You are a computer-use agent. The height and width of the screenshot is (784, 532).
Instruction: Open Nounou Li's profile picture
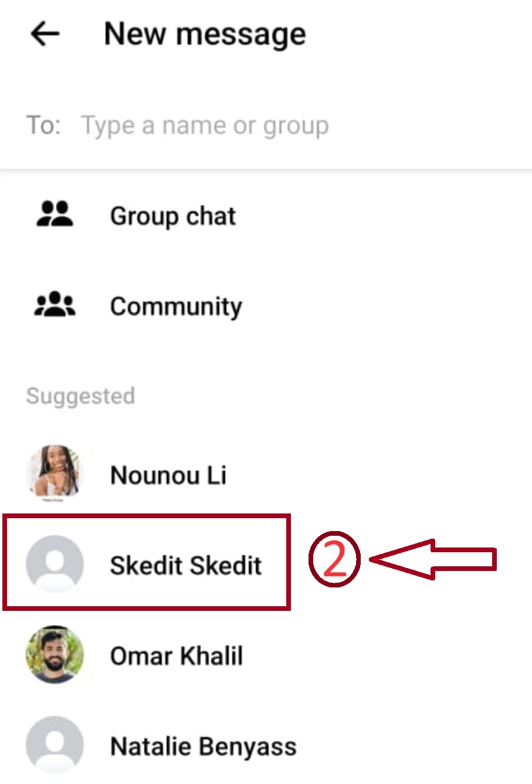pyautogui.click(x=55, y=473)
